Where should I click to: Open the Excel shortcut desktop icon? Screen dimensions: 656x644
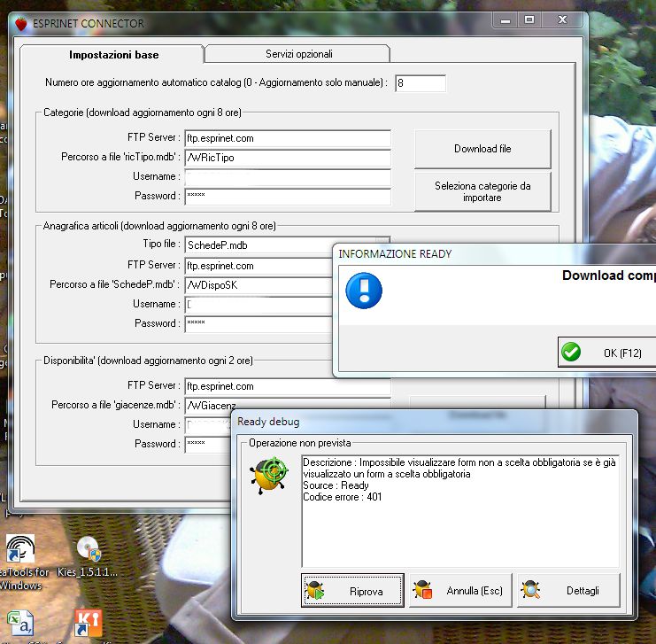pyautogui.click(x=20, y=623)
